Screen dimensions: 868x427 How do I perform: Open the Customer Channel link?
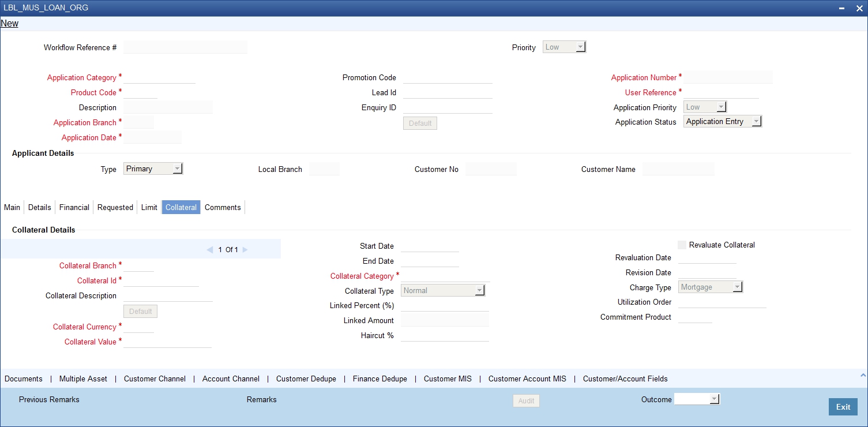click(x=155, y=379)
